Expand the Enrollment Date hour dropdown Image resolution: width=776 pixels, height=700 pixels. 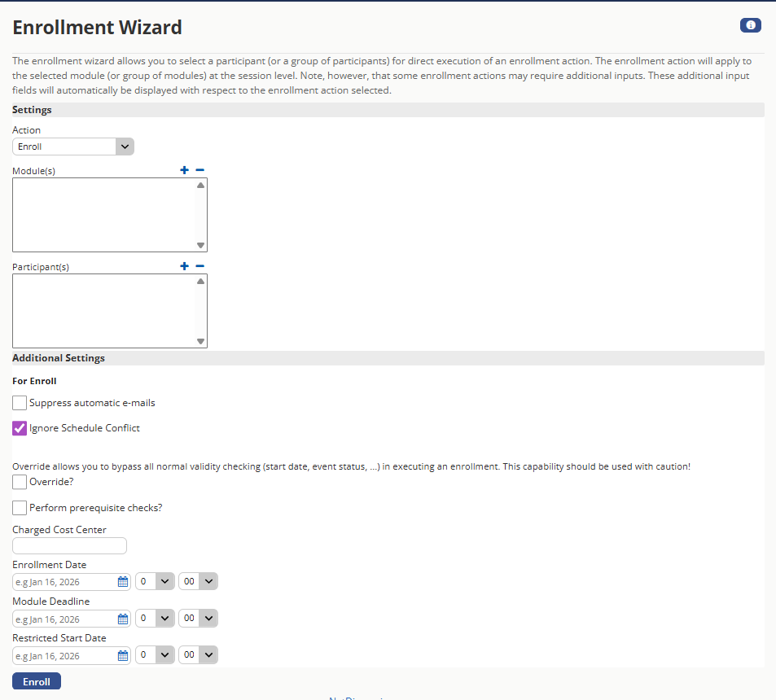[x=155, y=582]
